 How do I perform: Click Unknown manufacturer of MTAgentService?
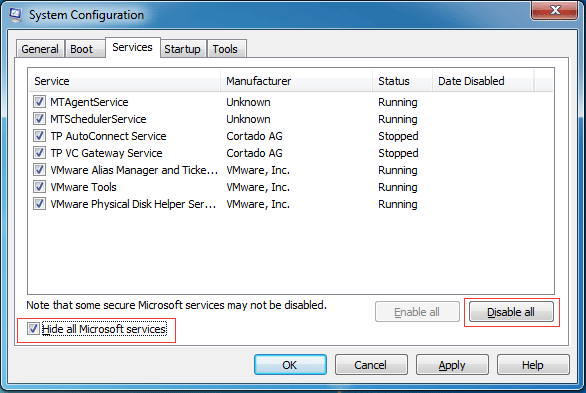pyautogui.click(x=248, y=102)
